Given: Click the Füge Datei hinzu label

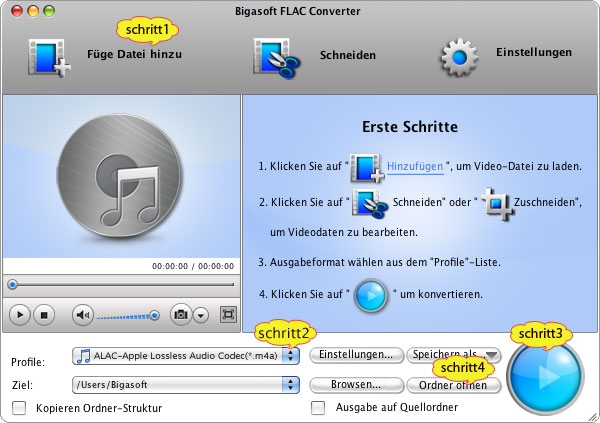Looking at the screenshot, I should pyautogui.click(x=134, y=54).
